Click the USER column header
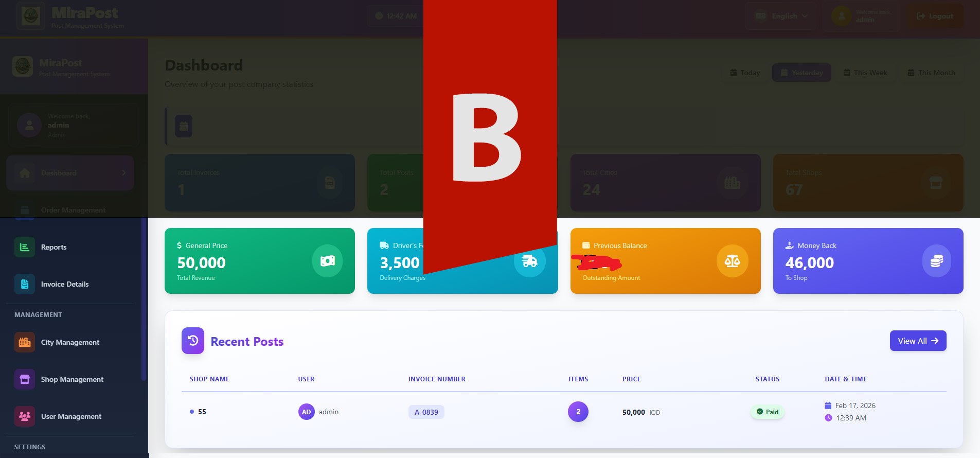This screenshot has width=980, height=458. (x=306, y=379)
